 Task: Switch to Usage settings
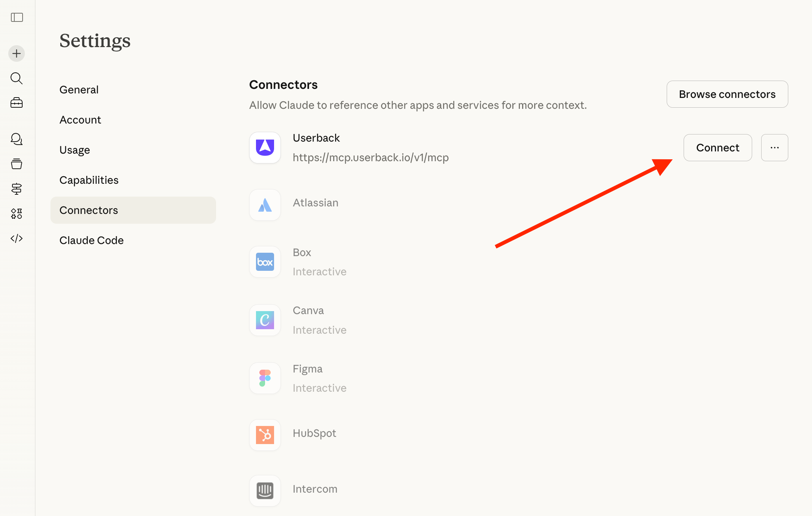click(x=75, y=150)
